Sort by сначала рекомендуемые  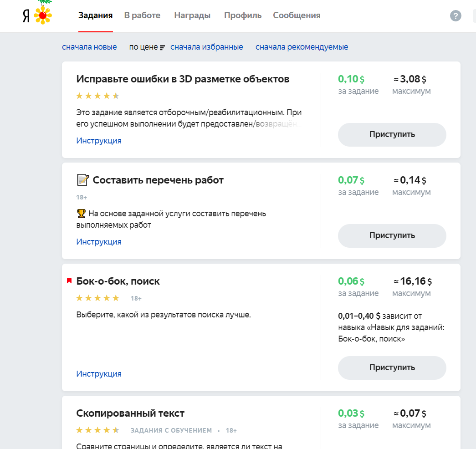pyautogui.click(x=302, y=47)
